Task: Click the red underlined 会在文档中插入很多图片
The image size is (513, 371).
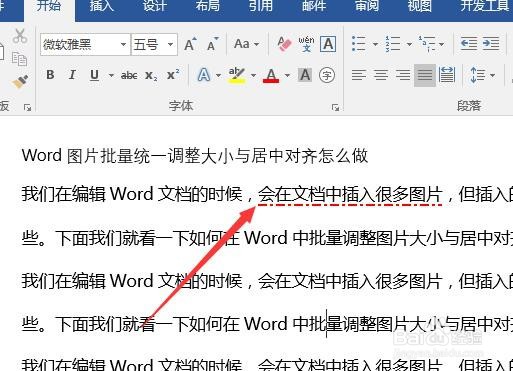Action: (x=350, y=194)
